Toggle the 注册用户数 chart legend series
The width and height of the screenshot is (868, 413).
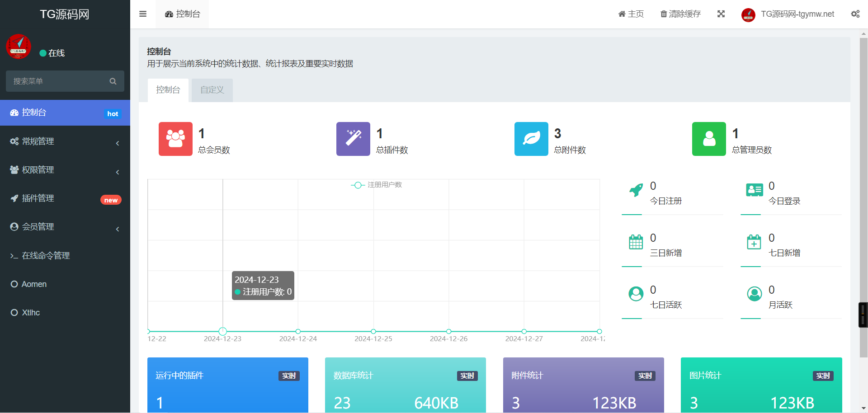click(x=376, y=185)
